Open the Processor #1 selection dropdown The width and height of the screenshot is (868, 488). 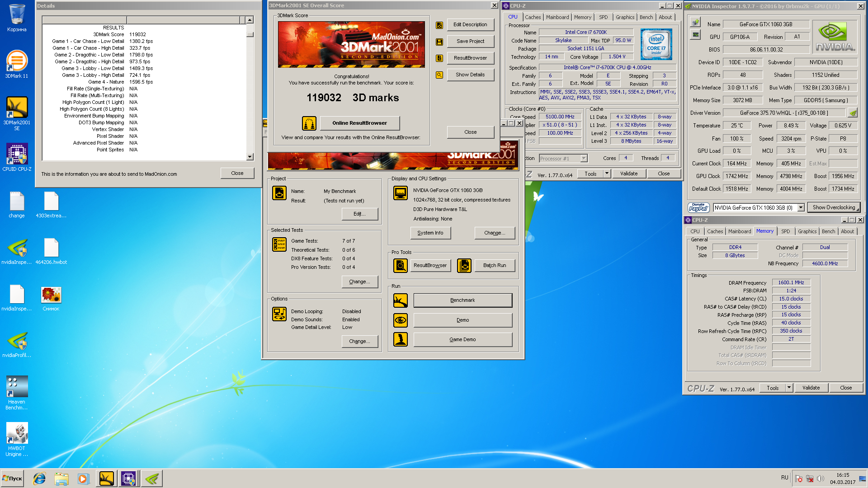pos(584,159)
